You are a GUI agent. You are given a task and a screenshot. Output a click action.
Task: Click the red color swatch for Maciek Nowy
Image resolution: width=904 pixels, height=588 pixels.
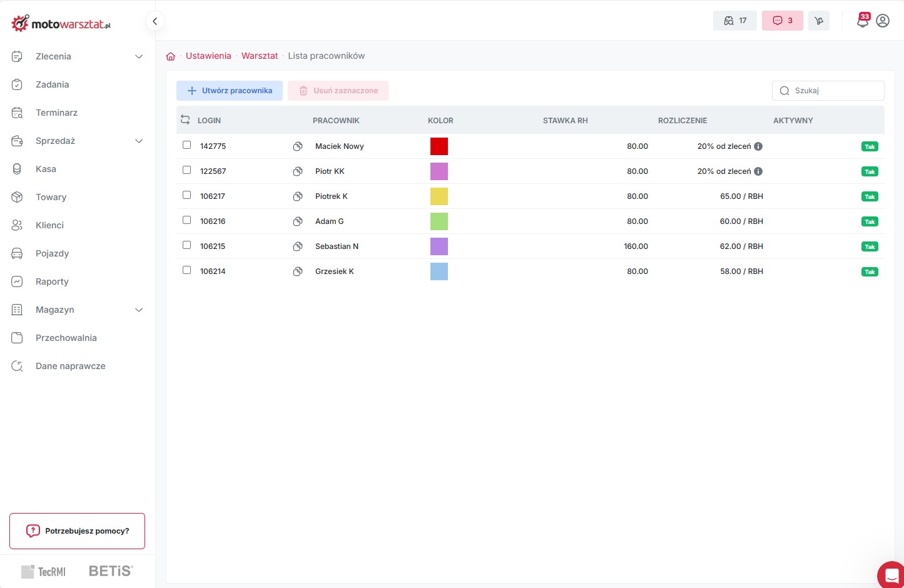(x=439, y=146)
